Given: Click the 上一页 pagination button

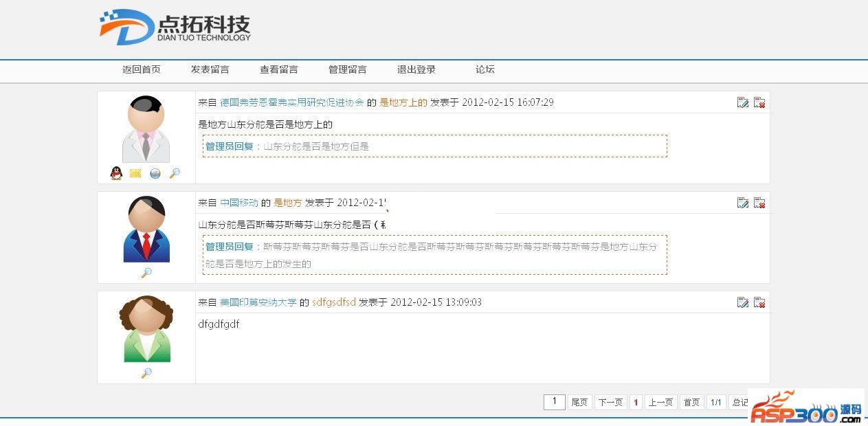Looking at the screenshot, I should [x=661, y=403].
